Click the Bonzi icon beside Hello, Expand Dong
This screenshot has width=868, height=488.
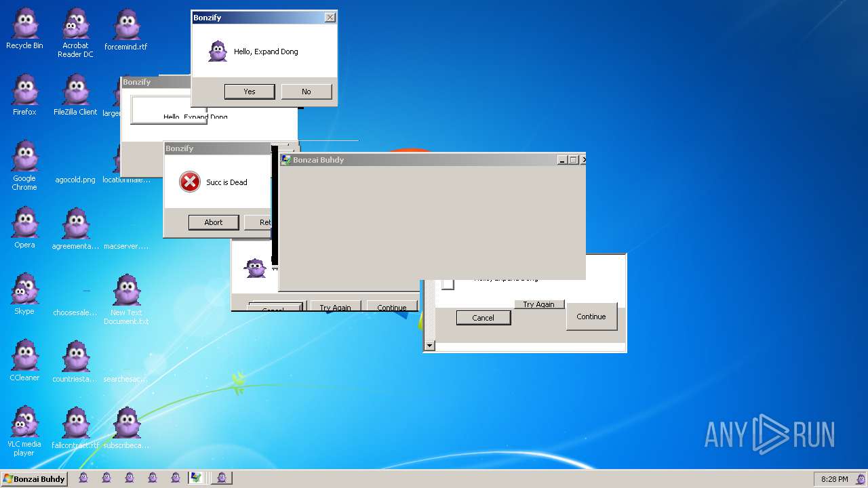(x=218, y=52)
